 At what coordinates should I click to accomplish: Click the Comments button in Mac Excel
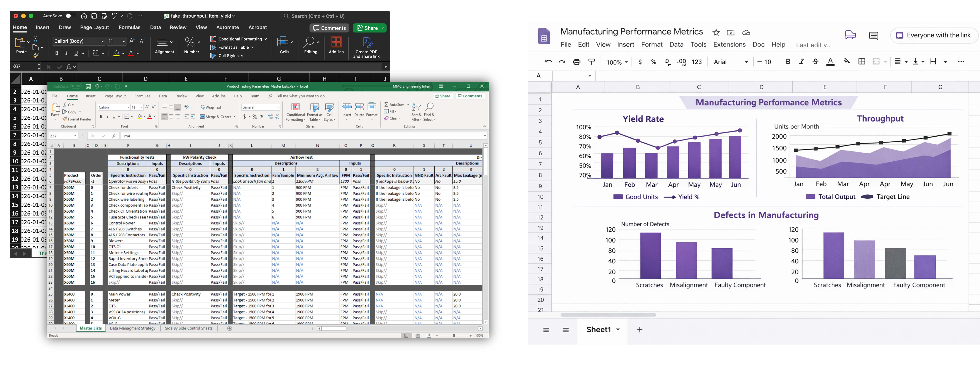pyautogui.click(x=329, y=28)
